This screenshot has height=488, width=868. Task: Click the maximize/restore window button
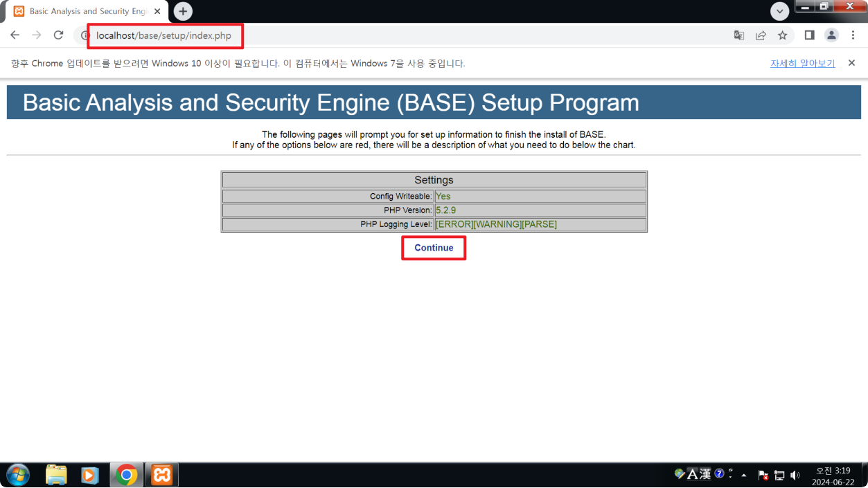[824, 6]
